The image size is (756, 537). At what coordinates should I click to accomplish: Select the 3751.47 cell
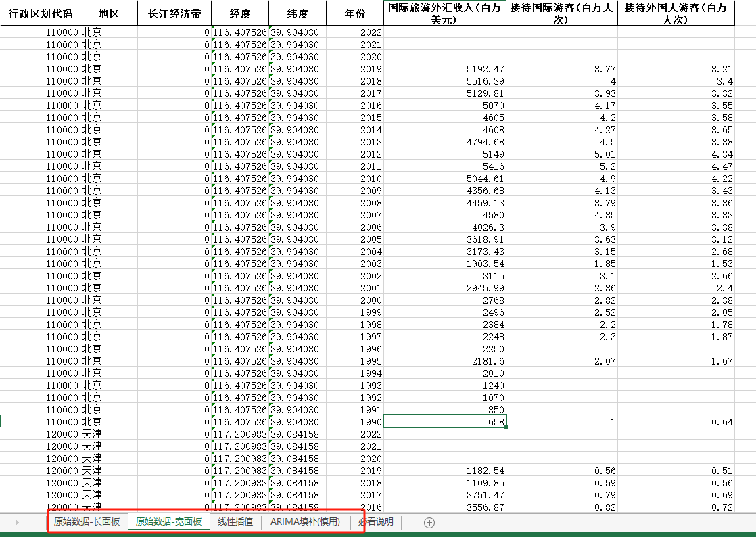point(445,495)
